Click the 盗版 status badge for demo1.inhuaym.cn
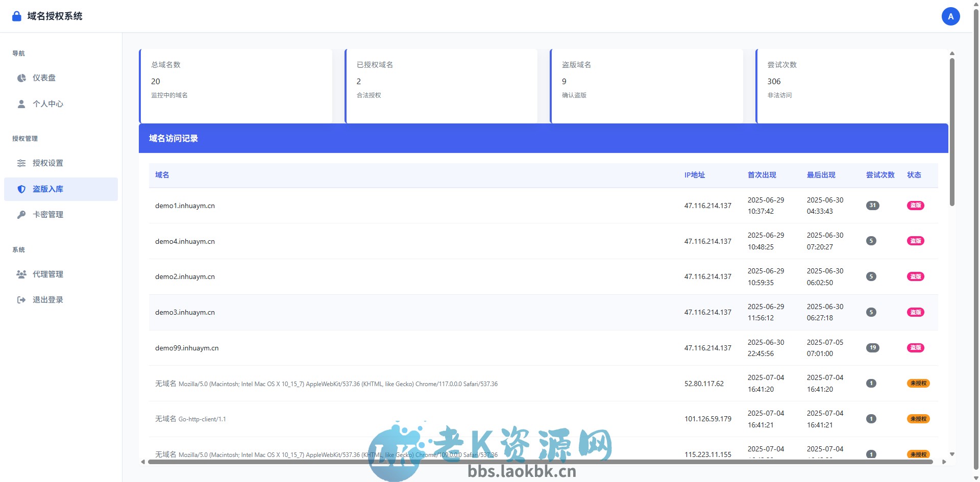The width and height of the screenshot is (980, 482). coord(916,206)
